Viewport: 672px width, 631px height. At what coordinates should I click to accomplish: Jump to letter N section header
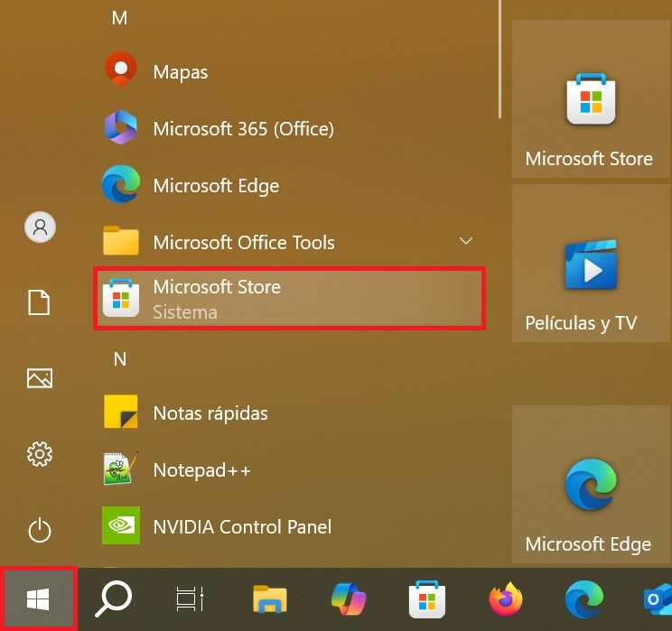[119, 359]
